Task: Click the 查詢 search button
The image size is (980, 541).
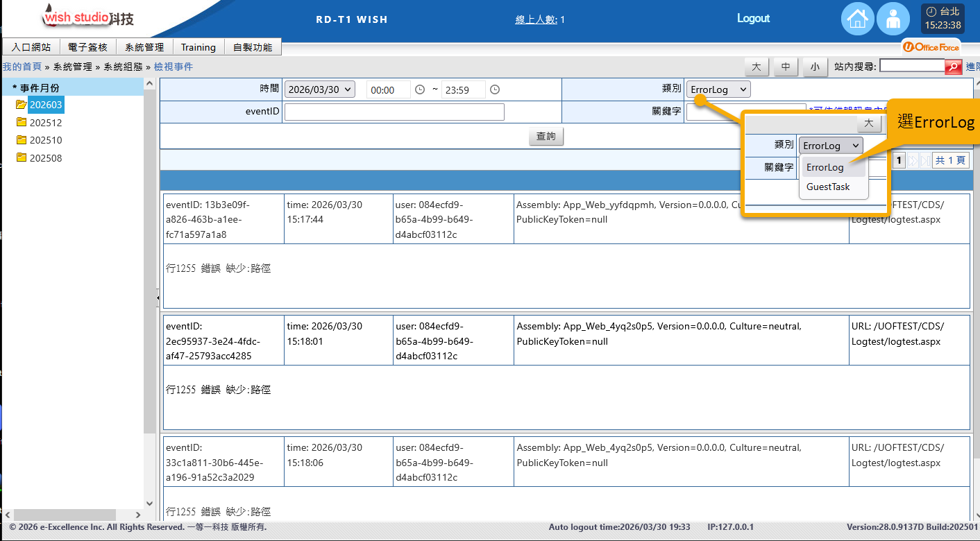Action: [546, 137]
